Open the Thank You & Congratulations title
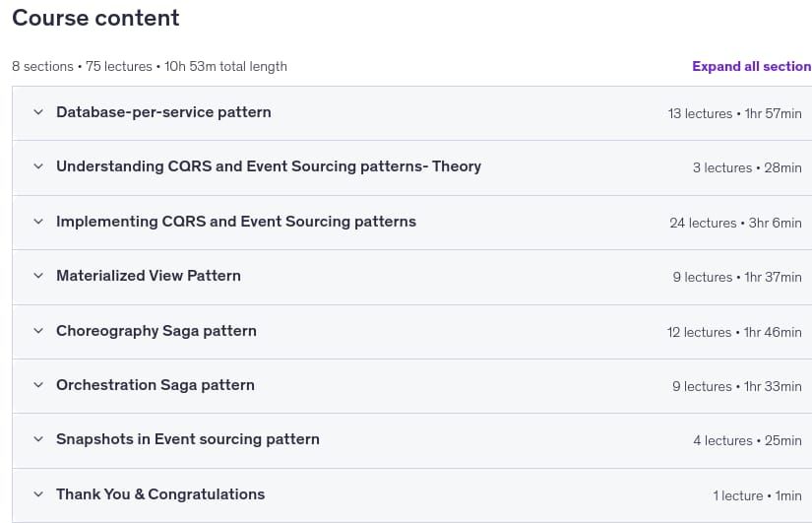Image resolution: width=812 pixels, height=523 pixels. [x=160, y=494]
